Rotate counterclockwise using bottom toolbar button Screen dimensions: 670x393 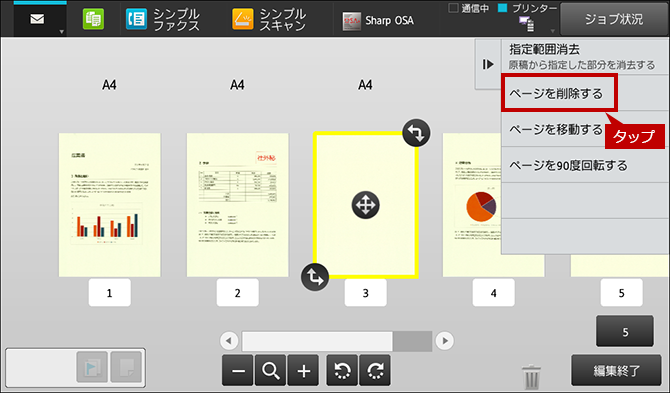342,370
